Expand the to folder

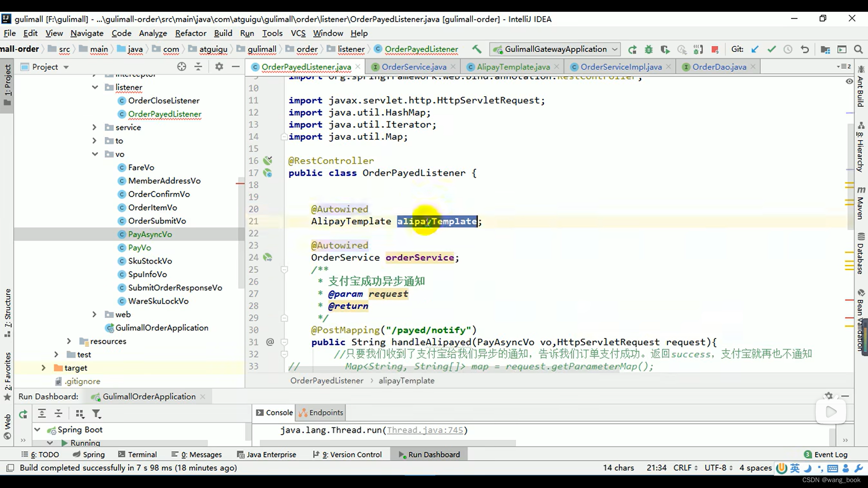pyautogui.click(x=94, y=141)
